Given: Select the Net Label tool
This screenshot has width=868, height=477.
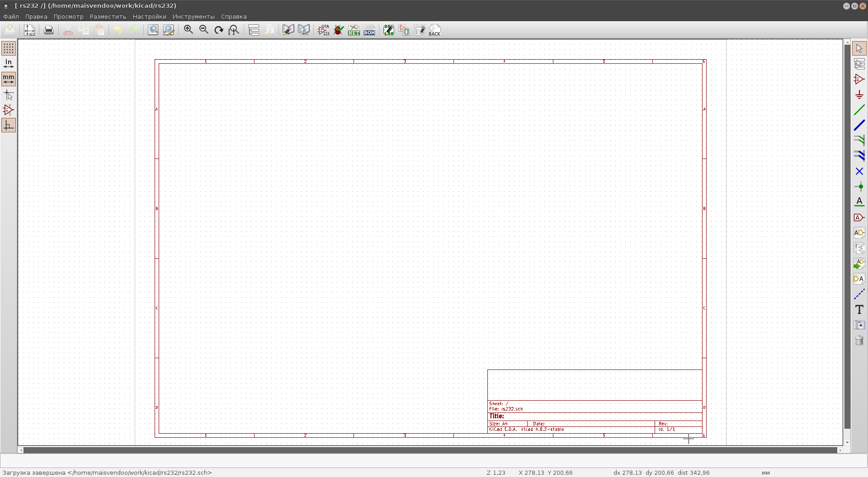Looking at the screenshot, I should click(x=859, y=202).
